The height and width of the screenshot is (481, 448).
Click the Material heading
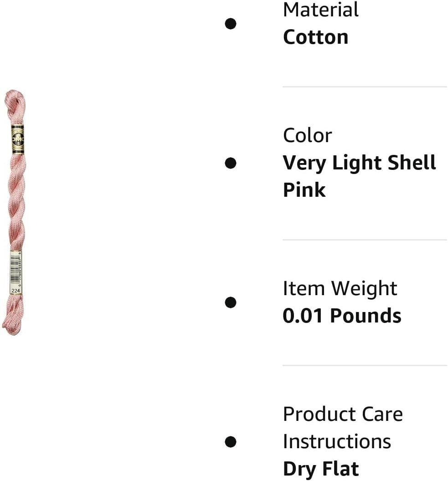coord(321,10)
